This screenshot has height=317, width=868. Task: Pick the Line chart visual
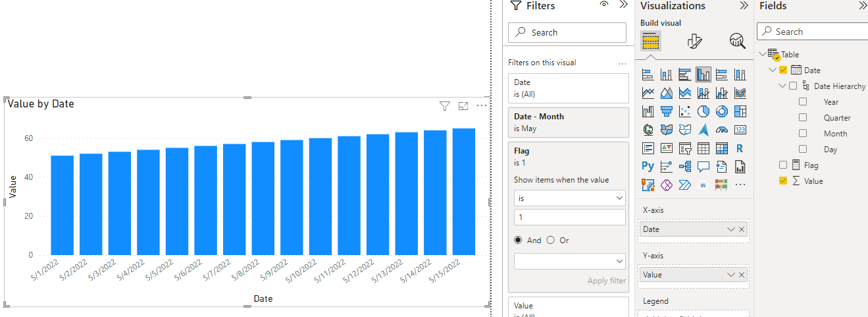coord(648,93)
